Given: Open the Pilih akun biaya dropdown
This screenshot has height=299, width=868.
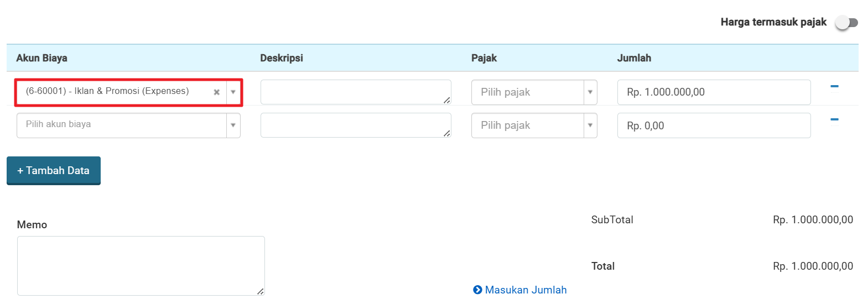Looking at the screenshot, I should (x=128, y=125).
